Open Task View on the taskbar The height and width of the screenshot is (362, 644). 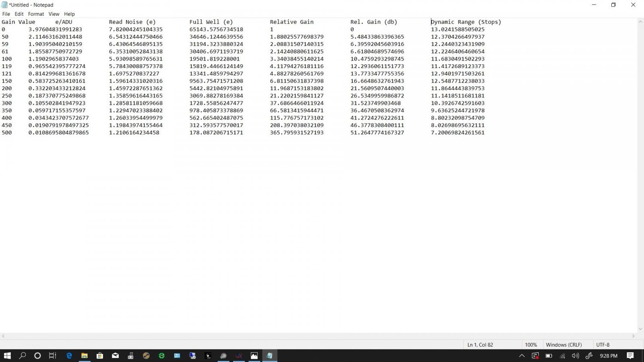tap(52, 356)
